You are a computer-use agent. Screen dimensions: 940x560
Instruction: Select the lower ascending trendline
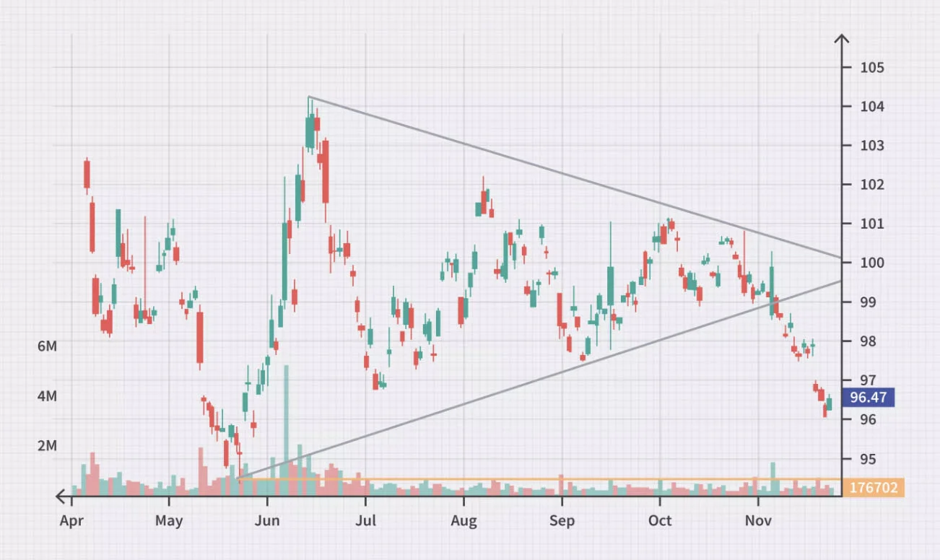click(539, 380)
